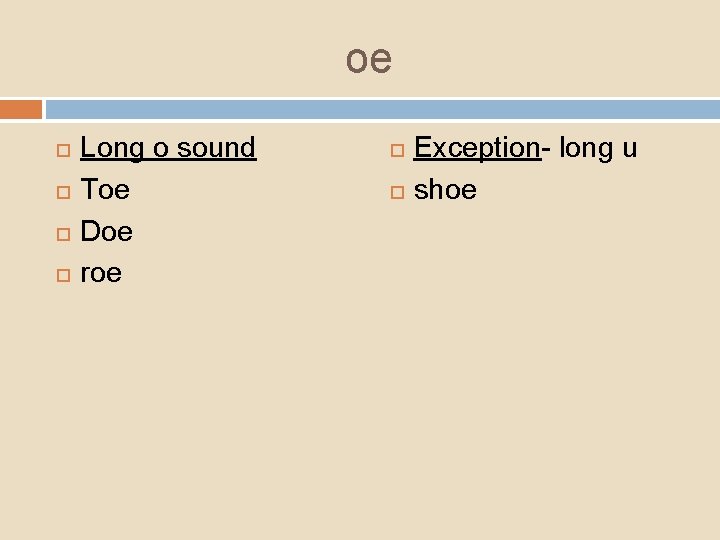The height and width of the screenshot is (540, 720).
Task: Click the underlined word Exception
Action: click(477, 148)
